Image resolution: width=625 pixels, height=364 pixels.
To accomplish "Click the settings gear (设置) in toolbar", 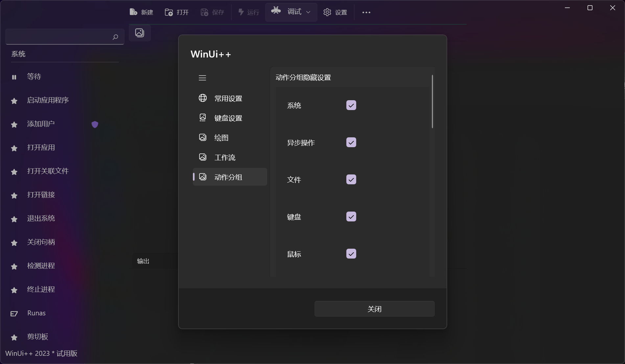I will (x=327, y=12).
